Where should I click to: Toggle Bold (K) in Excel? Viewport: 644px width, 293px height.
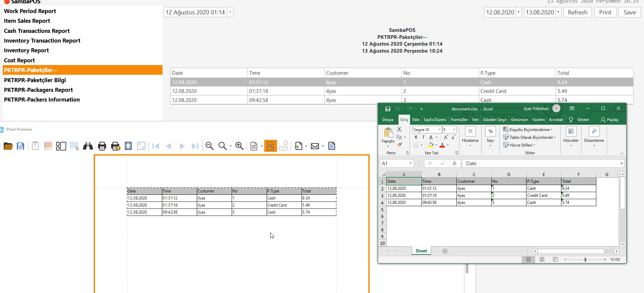click(416, 137)
